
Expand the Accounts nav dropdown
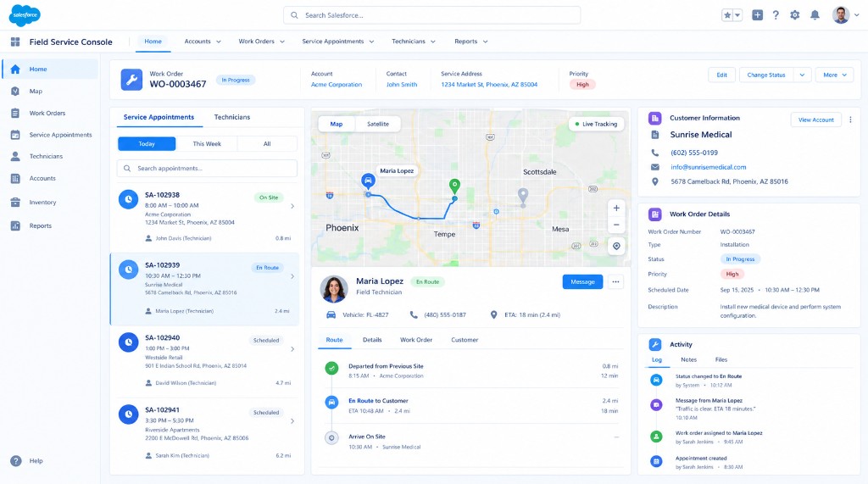219,42
